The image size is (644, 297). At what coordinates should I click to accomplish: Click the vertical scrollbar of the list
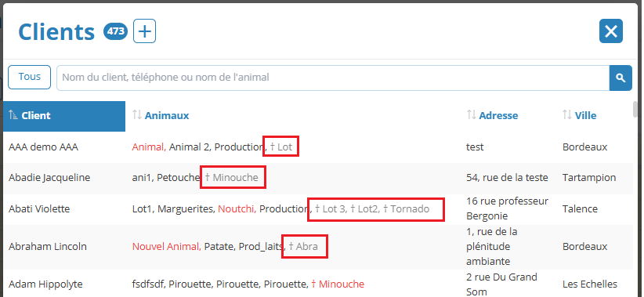click(636, 197)
